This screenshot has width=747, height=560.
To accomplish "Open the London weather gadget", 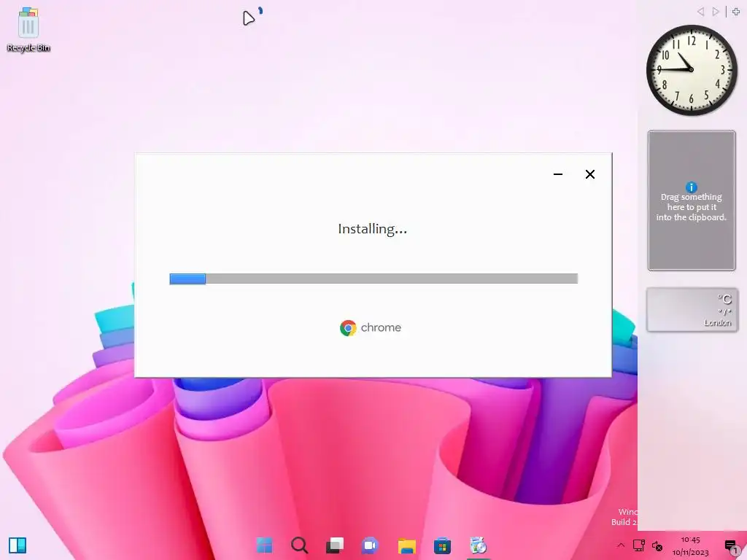I will pyautogui.click(x=692, y=309).
